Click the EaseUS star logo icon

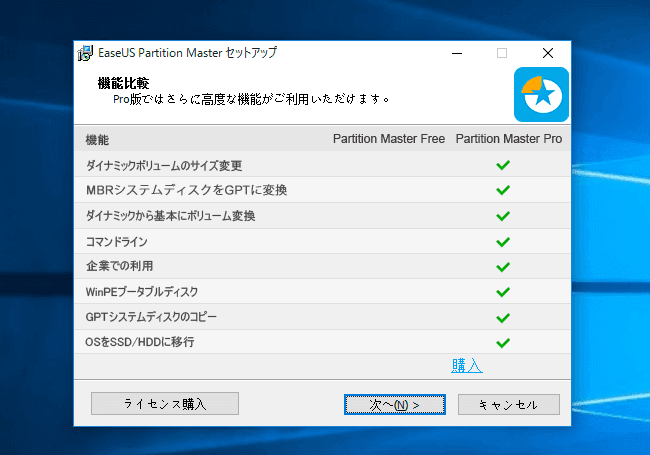point(541,94)
